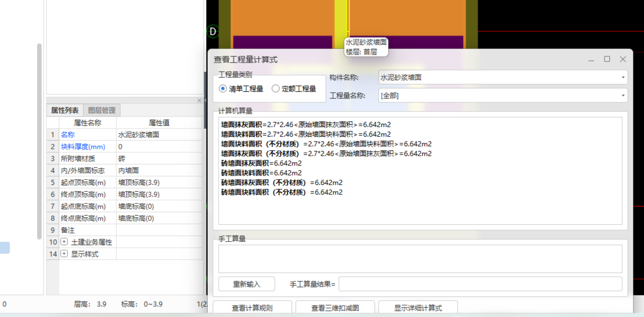Click the 属性值 column header
Viewport: 644px width, 317px height.
159,123
